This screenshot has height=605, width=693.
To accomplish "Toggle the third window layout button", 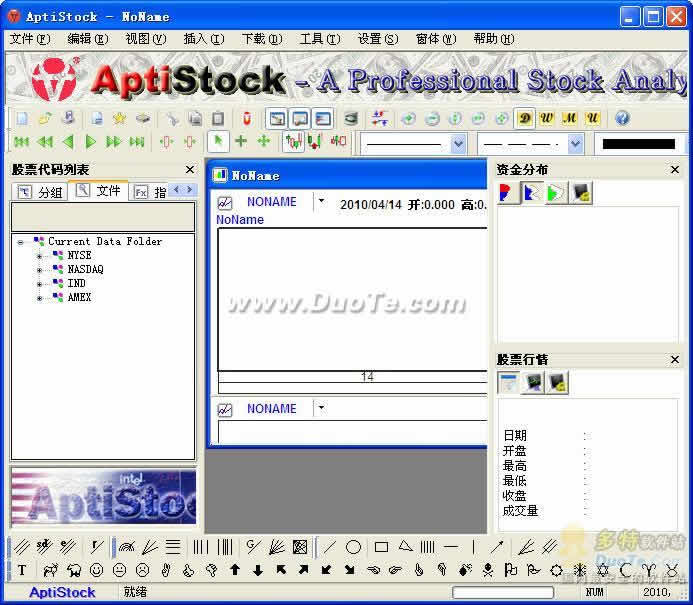I will 323,118.
